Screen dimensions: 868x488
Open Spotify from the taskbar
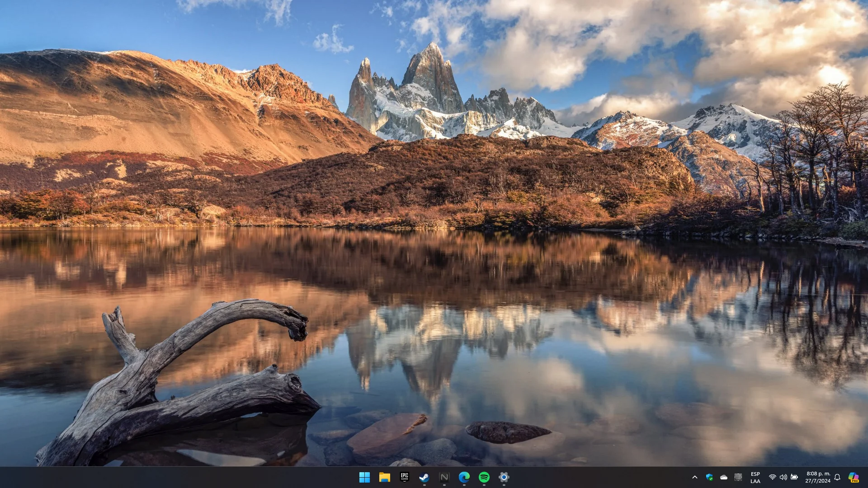coord(484,477)
